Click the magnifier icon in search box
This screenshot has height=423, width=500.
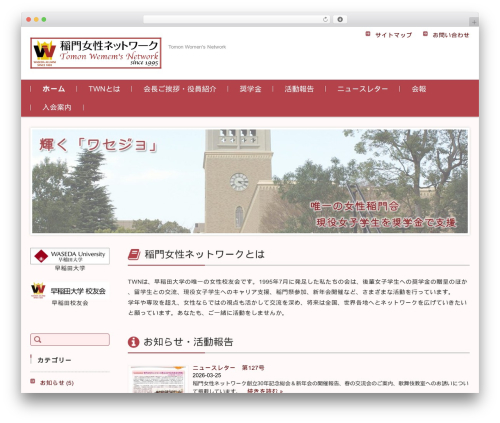coord(37,339)
